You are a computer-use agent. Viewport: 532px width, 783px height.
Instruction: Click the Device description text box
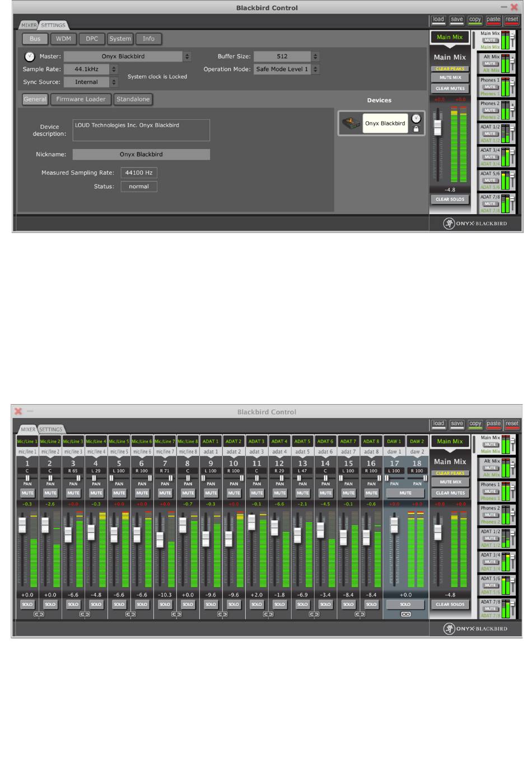tap(141, 130)
